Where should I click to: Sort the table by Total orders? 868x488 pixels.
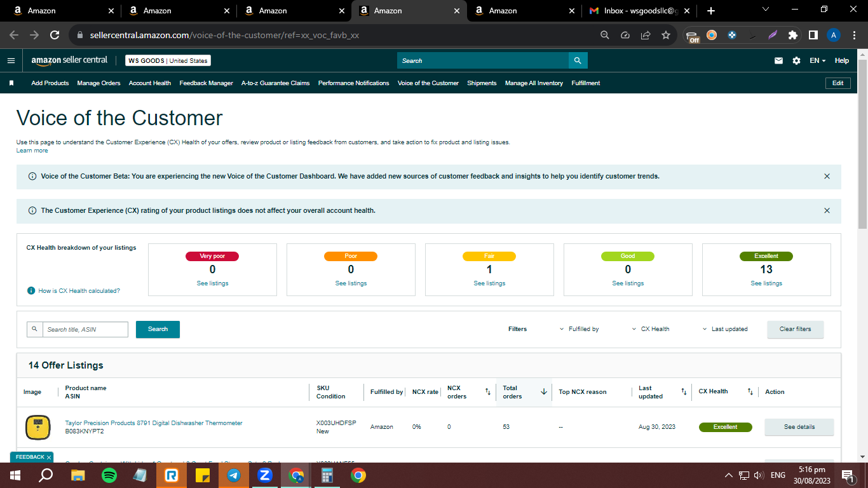click(x=544, y=392)
